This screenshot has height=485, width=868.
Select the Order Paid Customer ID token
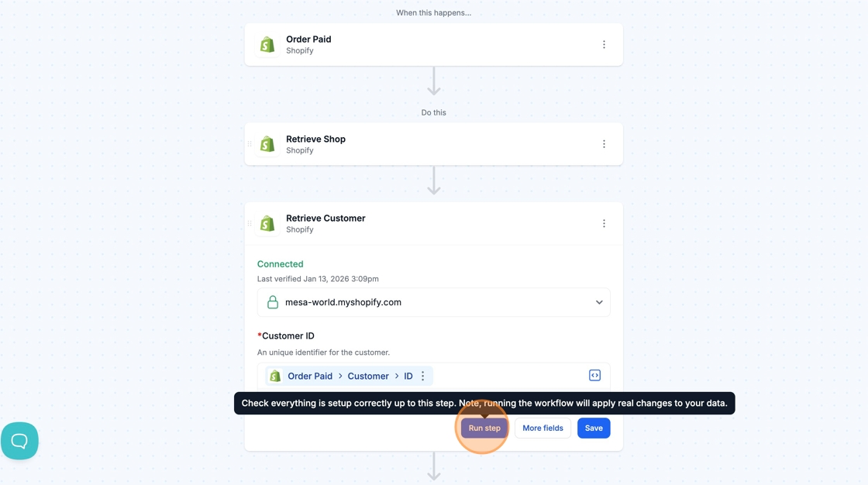(349, 377)
